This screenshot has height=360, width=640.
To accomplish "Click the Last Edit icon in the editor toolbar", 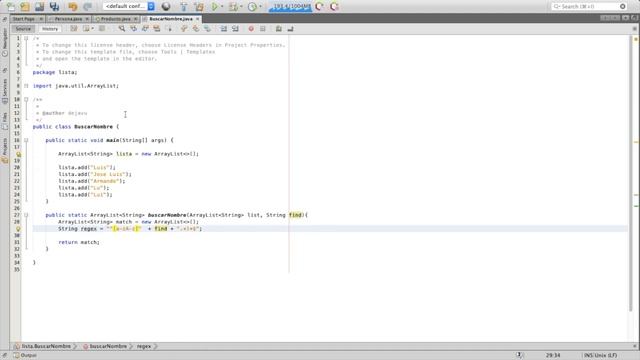I will [73, 29].
